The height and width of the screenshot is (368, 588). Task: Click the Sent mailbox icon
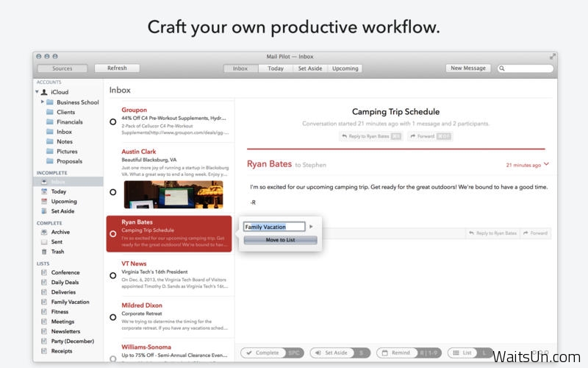tap(44, 242)
